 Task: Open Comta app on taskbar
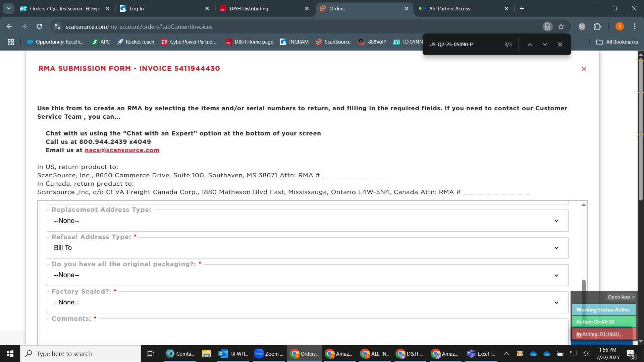click(x=180, y=354)
